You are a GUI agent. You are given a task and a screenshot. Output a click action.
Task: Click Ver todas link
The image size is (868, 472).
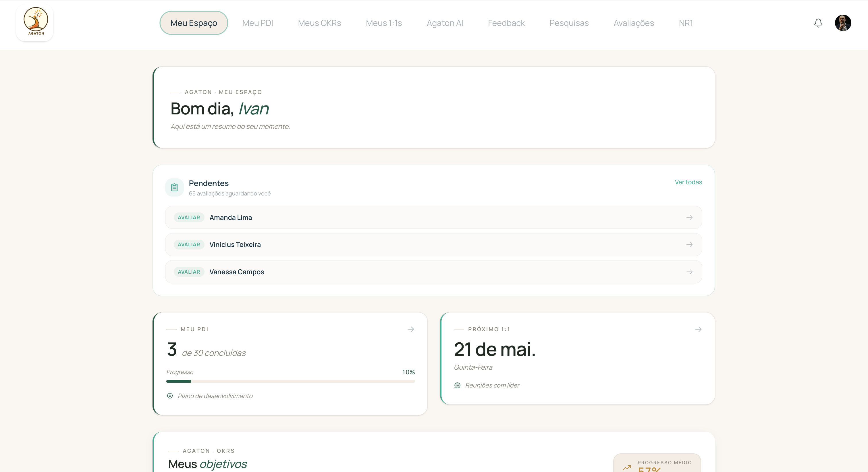tap(688, 182)
